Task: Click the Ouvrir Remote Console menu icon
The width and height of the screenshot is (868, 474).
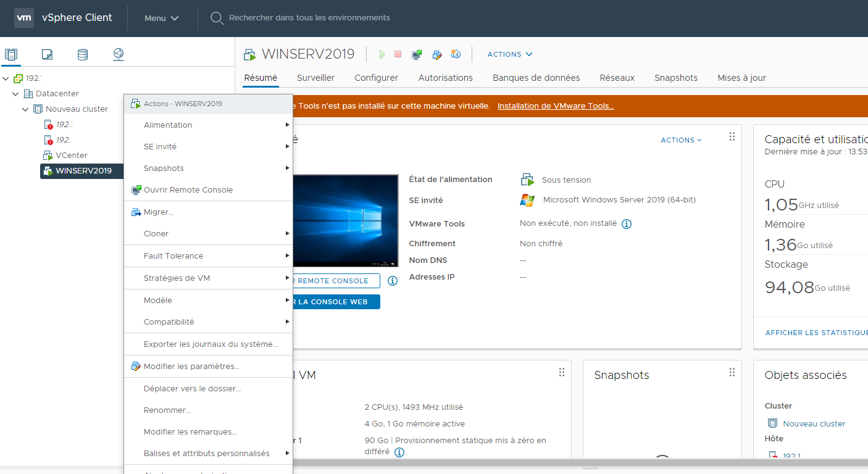Action: 136,190
